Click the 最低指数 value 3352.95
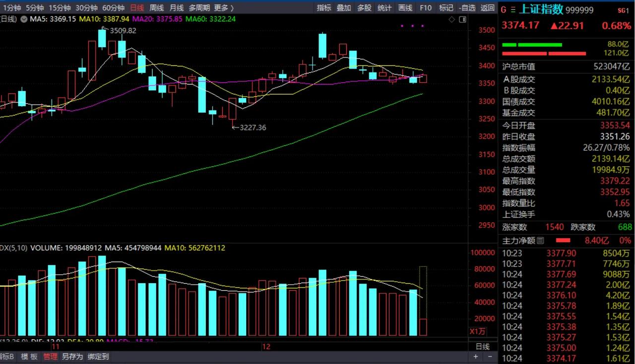Viewport: 635px width, 364px height. 615,192
